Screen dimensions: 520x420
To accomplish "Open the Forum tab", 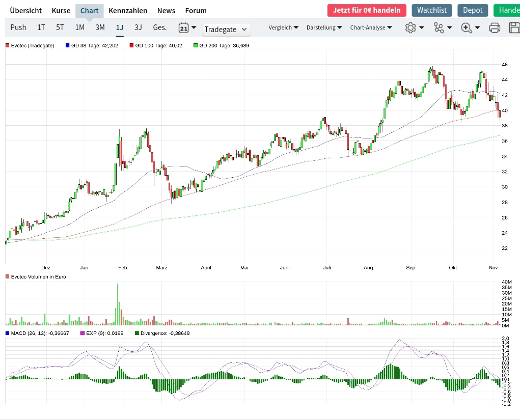I will [196, 11].
